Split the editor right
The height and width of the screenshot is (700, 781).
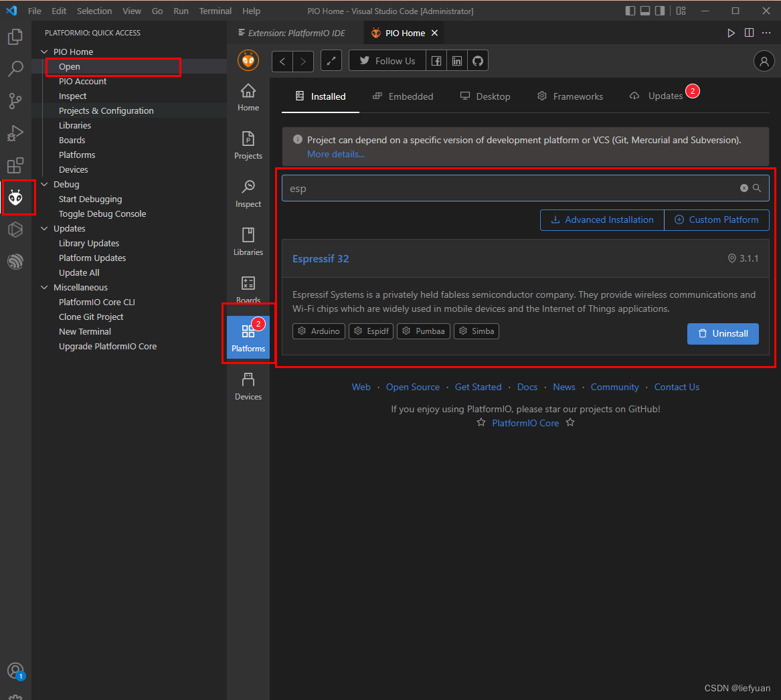[x=749, y=33]
